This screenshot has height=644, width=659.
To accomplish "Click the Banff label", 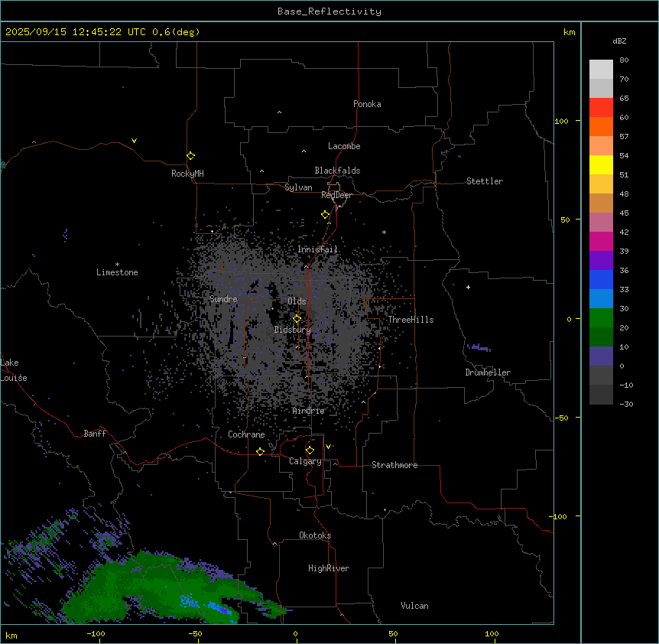I will click(95, 434).
